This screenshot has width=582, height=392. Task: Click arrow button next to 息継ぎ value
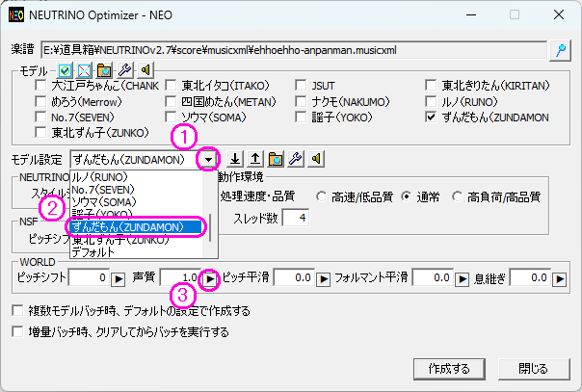click(560, 278)
